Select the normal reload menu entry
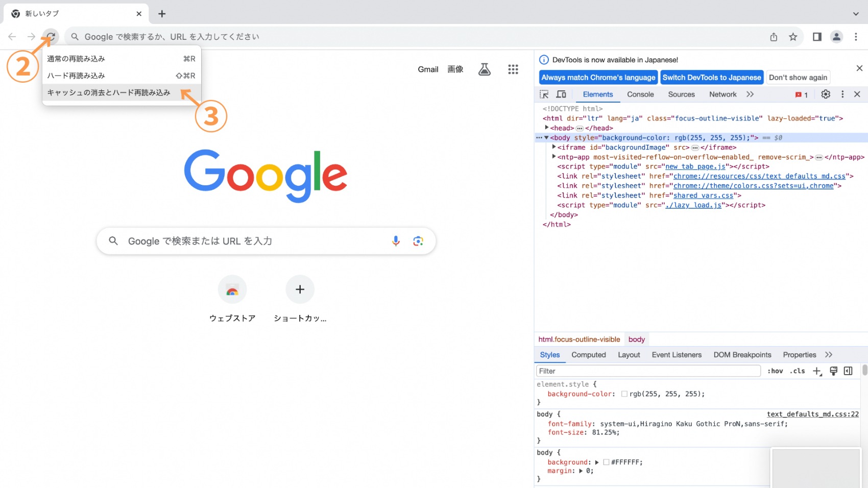The width and height of the screenshot is (868, 488). (122, 59)
